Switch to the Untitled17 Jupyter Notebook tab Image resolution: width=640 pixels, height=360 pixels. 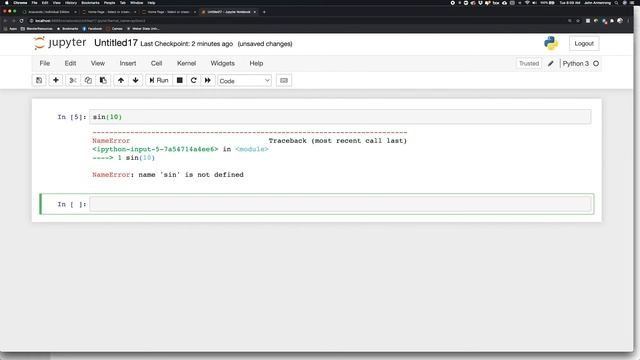tap(229, 12)
